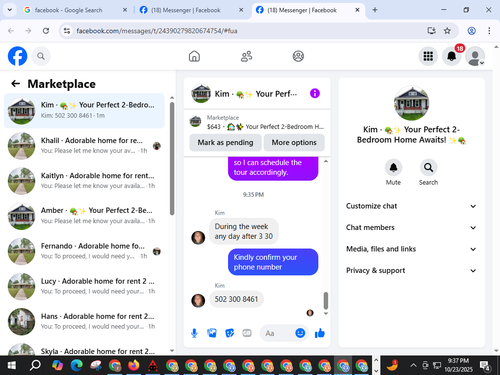500x375 pixels.
Task: Open the Facebook search magnifier
Action: (41, 56)
